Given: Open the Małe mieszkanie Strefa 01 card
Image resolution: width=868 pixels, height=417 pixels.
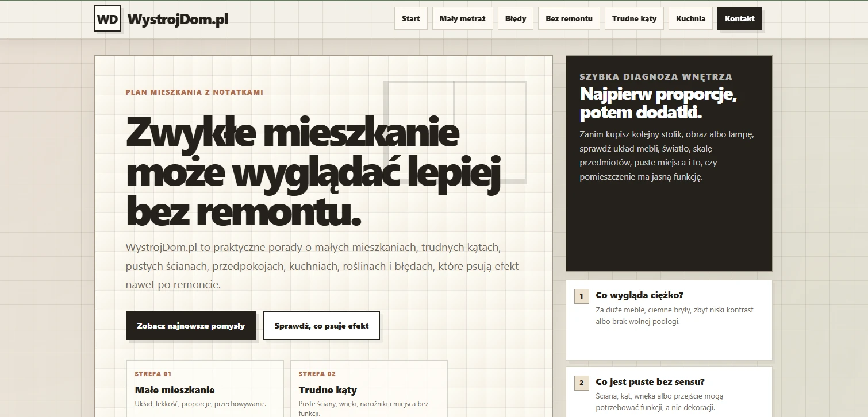Looking at the screenshot, I should coord(205,388).
